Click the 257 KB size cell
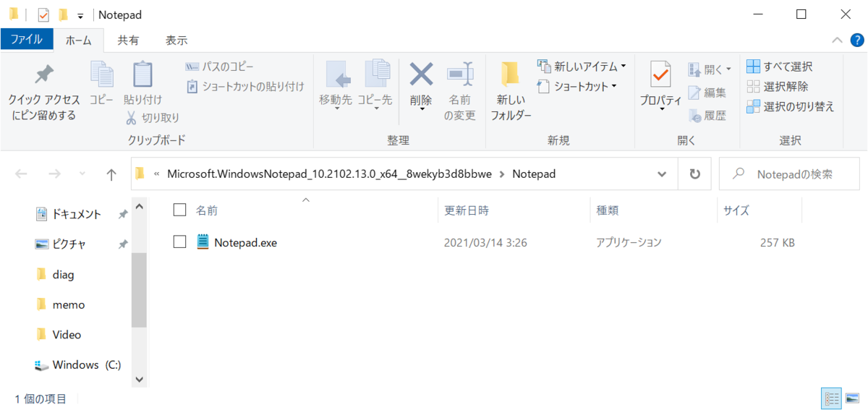Image resolution: width=868 pixels, height=410 pixels. coord(778,243)
